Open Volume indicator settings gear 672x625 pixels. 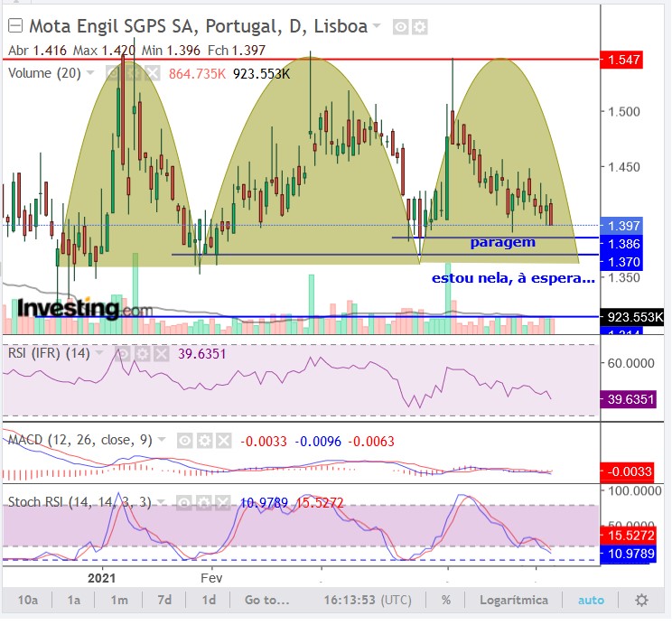134,73
